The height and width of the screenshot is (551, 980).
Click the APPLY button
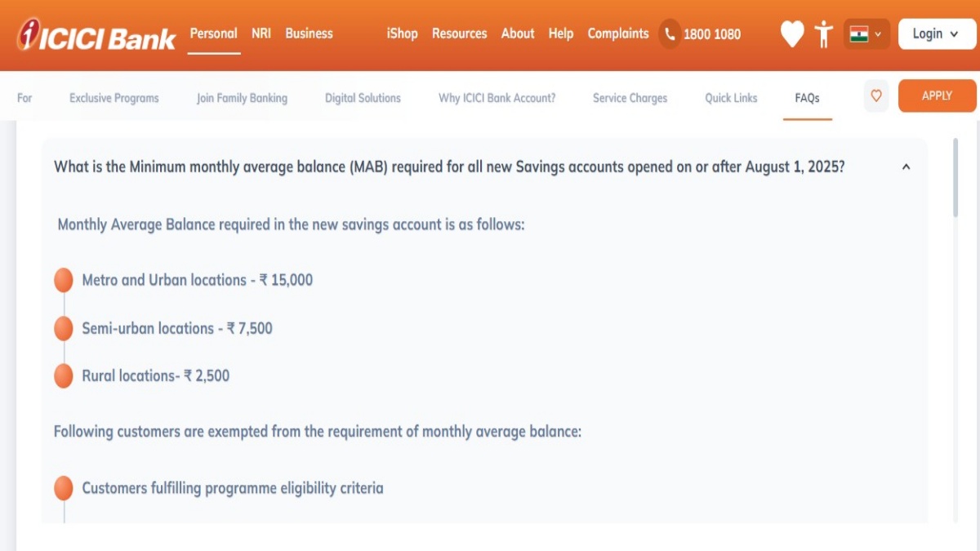pyautogui.click(x=936, y=96)
